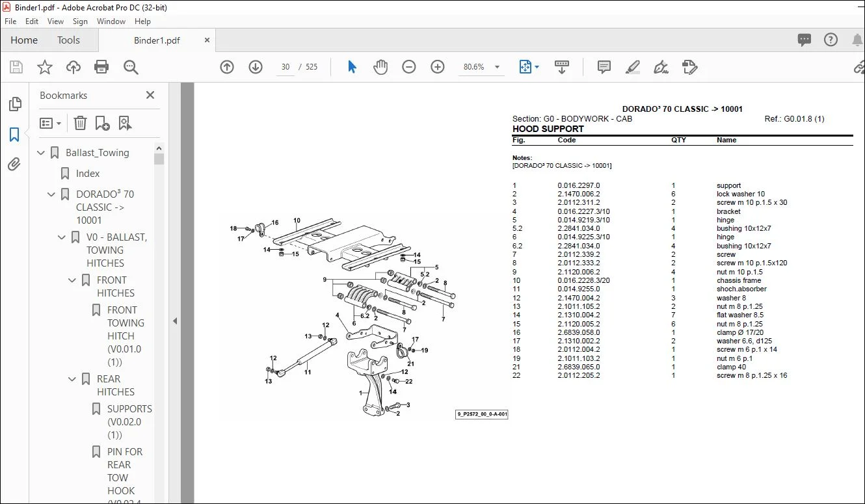865x504 pixels.
Task: Open the File menu
Action: [x=10, y=21]
